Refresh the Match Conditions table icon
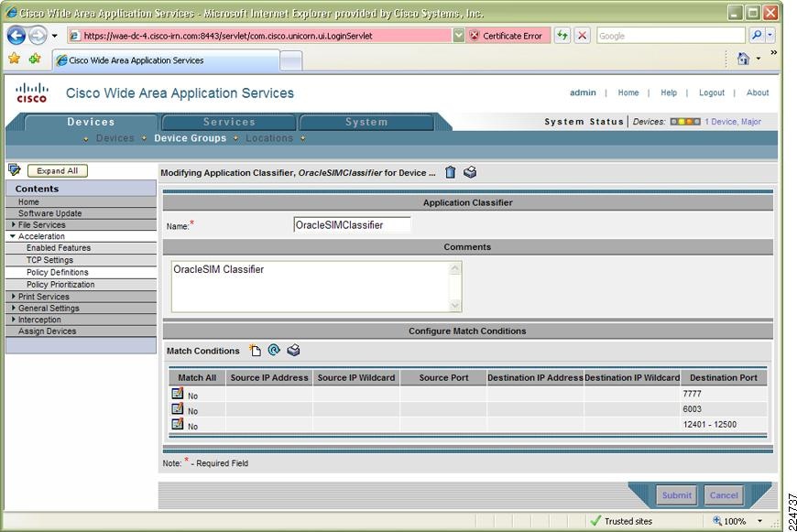 [274, 350]
